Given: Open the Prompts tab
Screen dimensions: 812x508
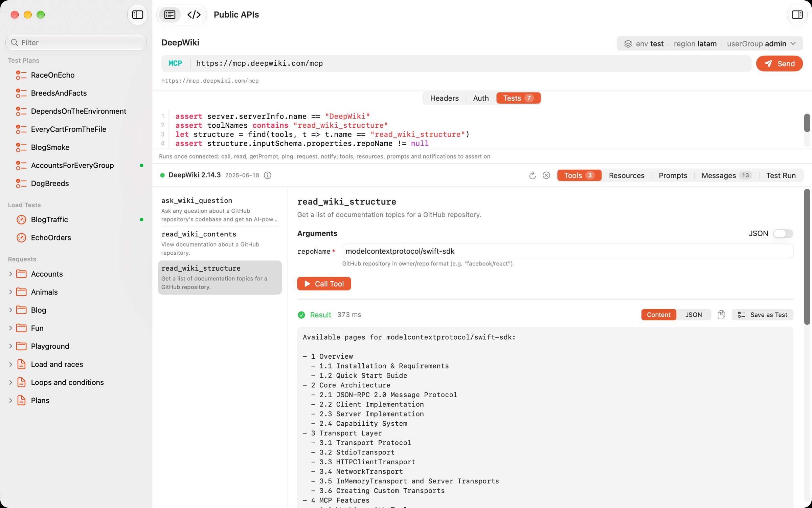Looking at the screenshot, I should (x=673, y=175).
